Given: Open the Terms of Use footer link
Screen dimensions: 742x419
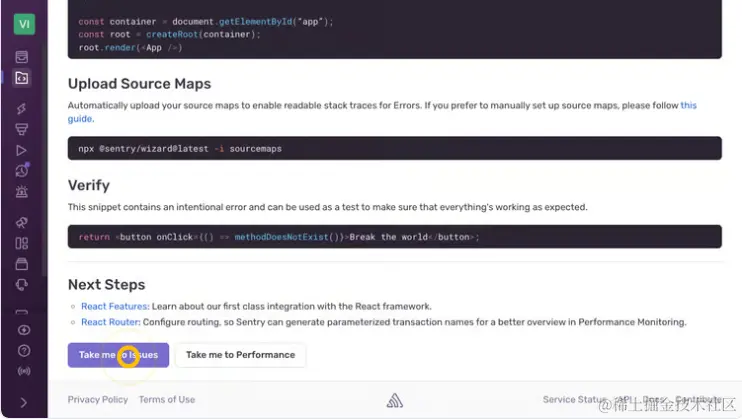Looking at the screenshot, I should 167,400.
